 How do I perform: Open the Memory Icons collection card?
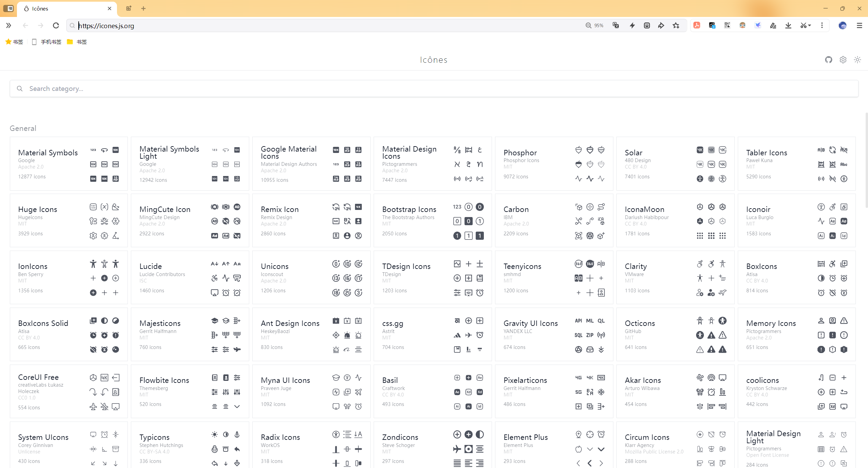coord(797,334)
